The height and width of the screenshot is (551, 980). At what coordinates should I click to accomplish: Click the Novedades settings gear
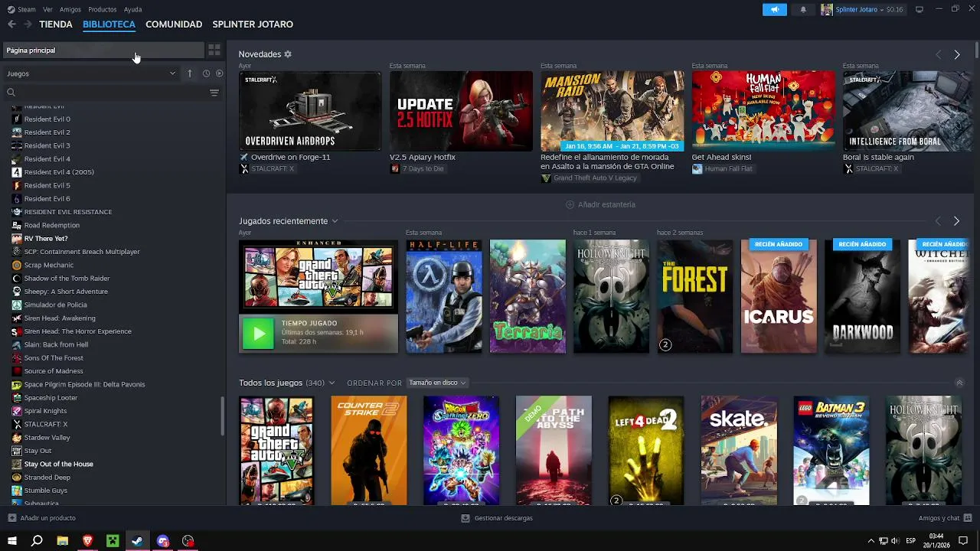click(288, 54)
